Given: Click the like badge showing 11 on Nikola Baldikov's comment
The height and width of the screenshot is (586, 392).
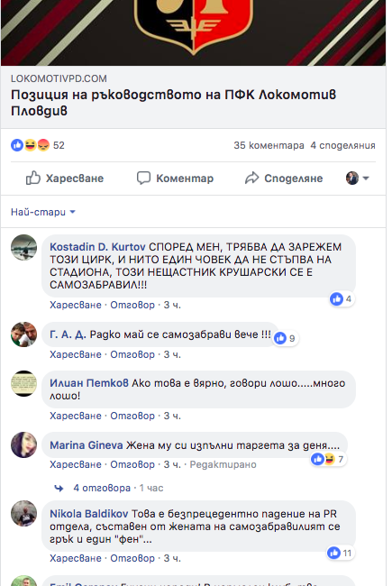Looking at the screenshot, I should (340, 553).
